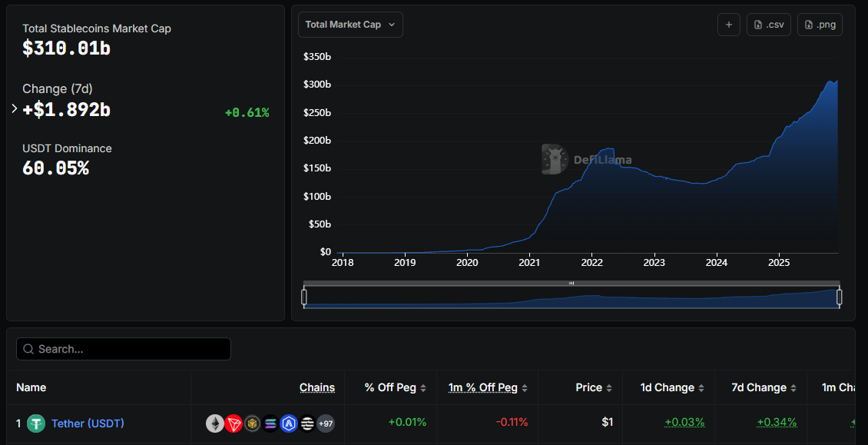Click the left handle of chart range slider

pos(304,297)
